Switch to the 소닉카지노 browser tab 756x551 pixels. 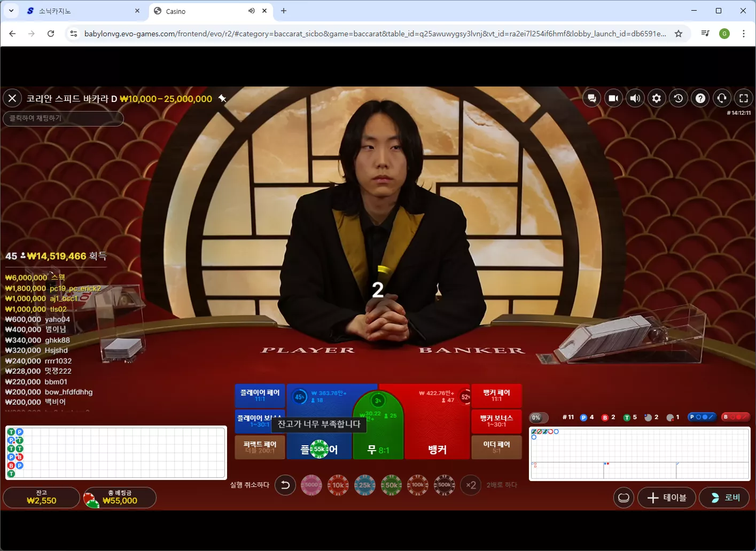[x=83, y=11]
